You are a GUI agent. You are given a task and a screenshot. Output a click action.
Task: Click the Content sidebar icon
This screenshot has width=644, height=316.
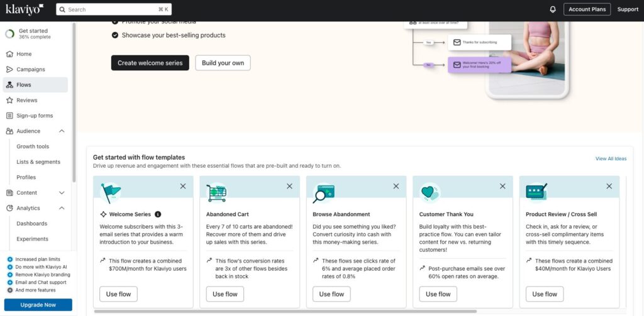point(9,192)
